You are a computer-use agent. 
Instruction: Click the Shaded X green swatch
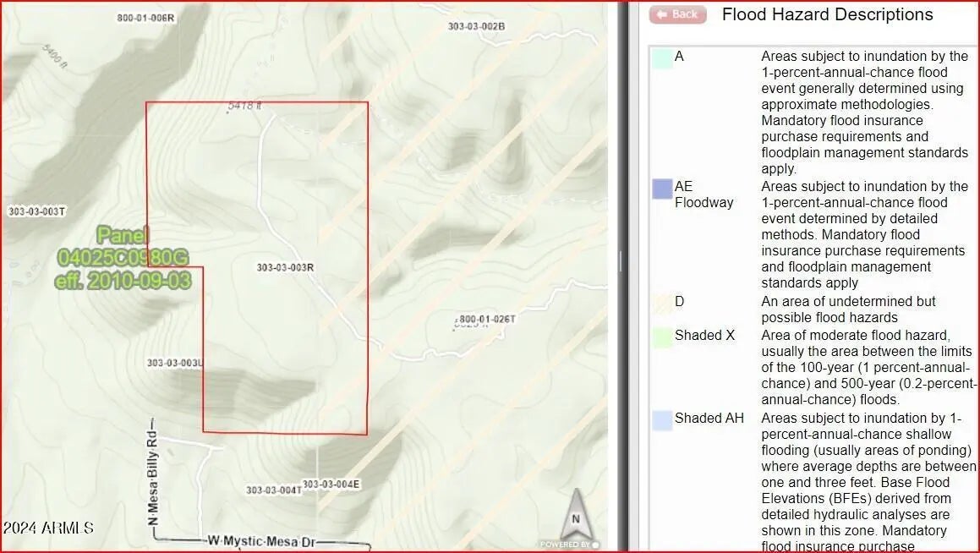click(662, 337)
